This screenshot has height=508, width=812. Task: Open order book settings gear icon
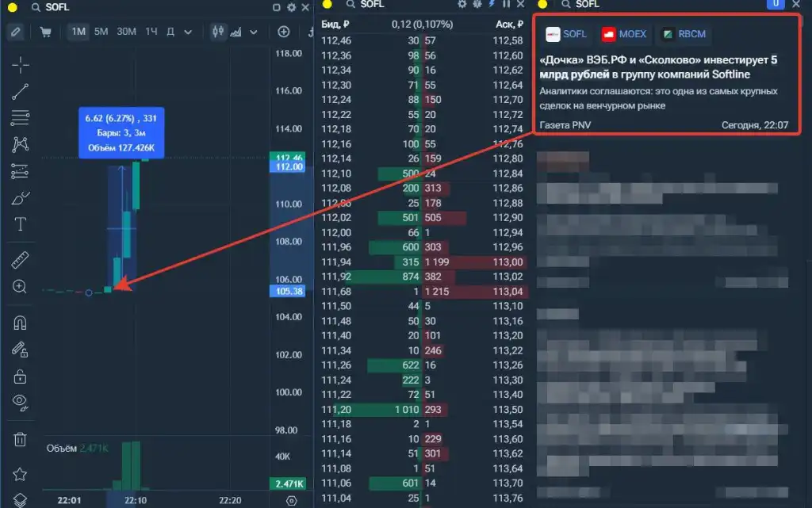click(462, 4)
